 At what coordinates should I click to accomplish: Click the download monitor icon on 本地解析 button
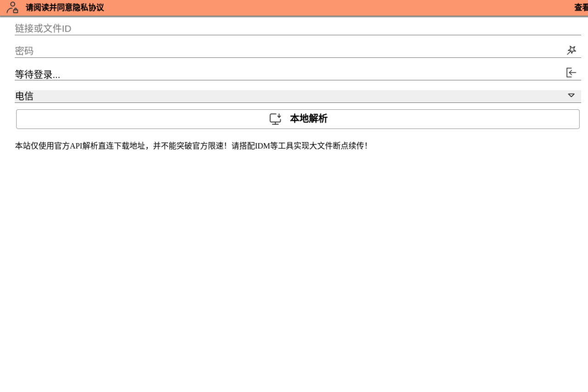pos(275,119)
